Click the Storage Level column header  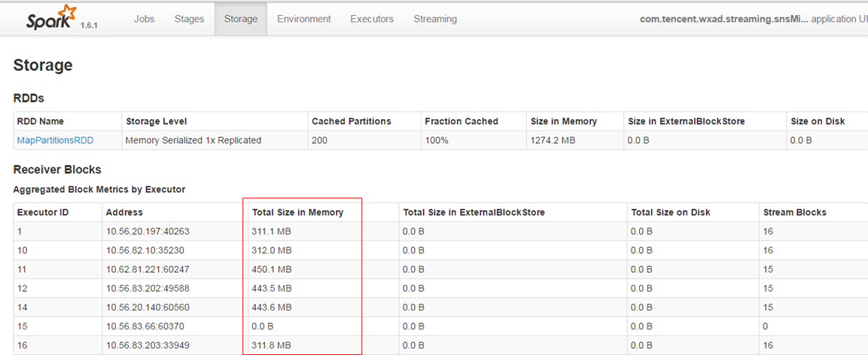(x=157, y=121)
